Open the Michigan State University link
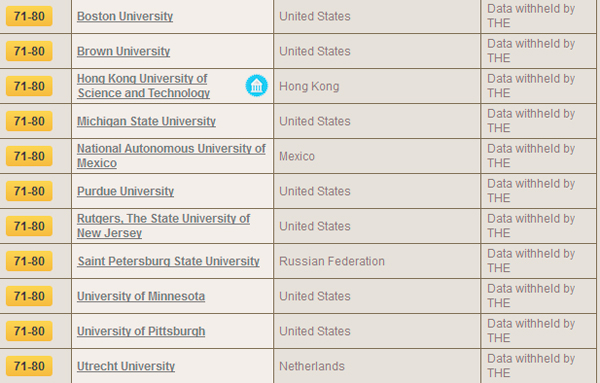The height and width of the screenshot is (383, 600). coord(146,121)
